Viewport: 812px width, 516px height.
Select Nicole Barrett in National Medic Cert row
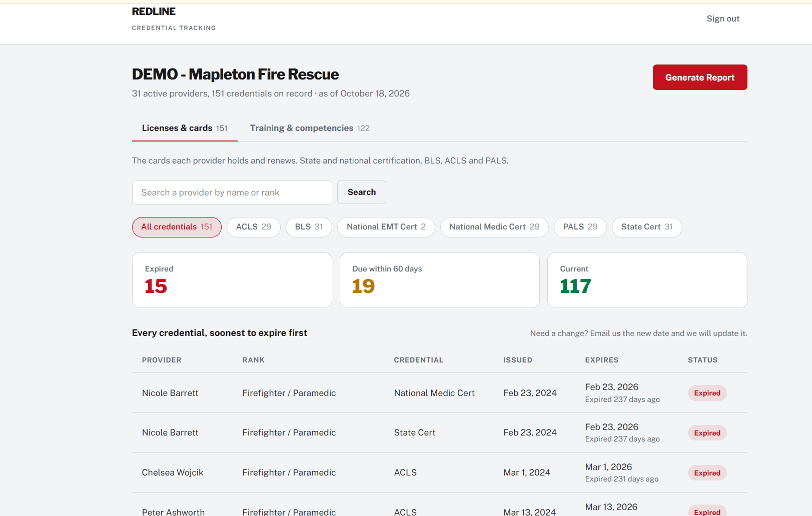170,393
